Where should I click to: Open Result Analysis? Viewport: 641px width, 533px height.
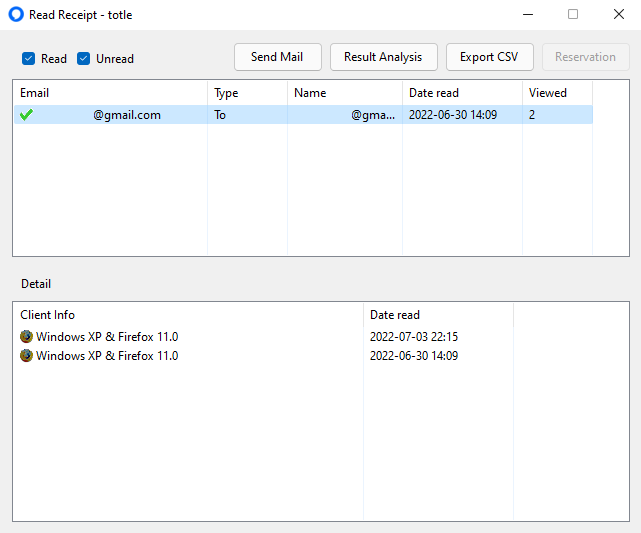point(383,57)
